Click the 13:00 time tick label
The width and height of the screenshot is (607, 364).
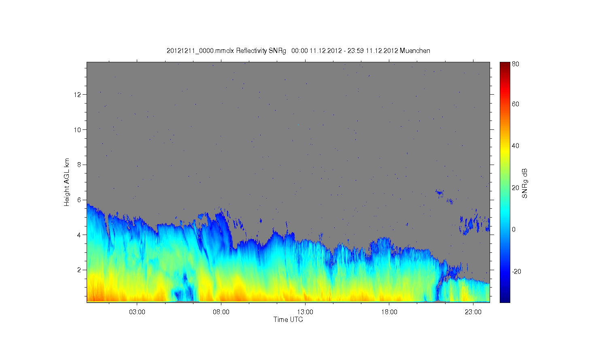(305, 312)
